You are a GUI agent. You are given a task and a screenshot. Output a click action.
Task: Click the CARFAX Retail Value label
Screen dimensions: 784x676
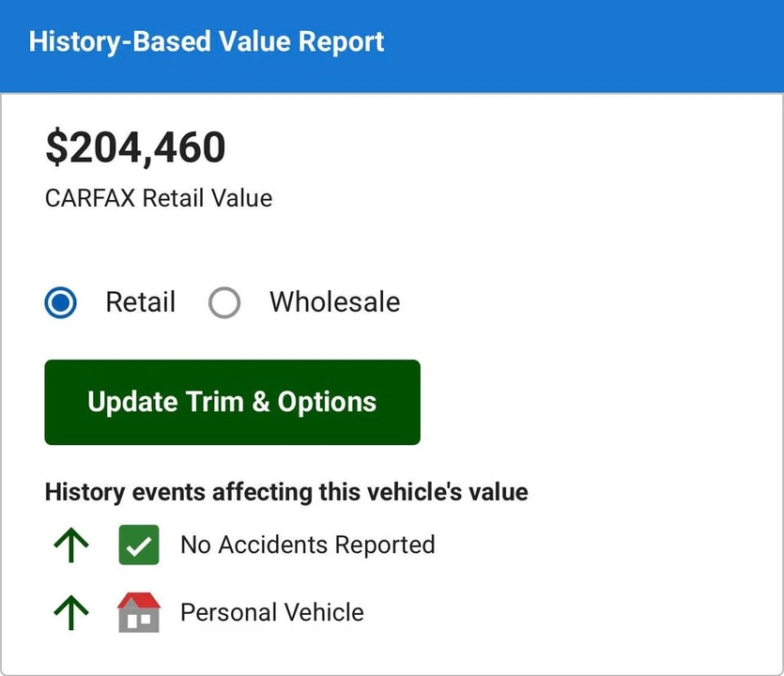(159, 198)
